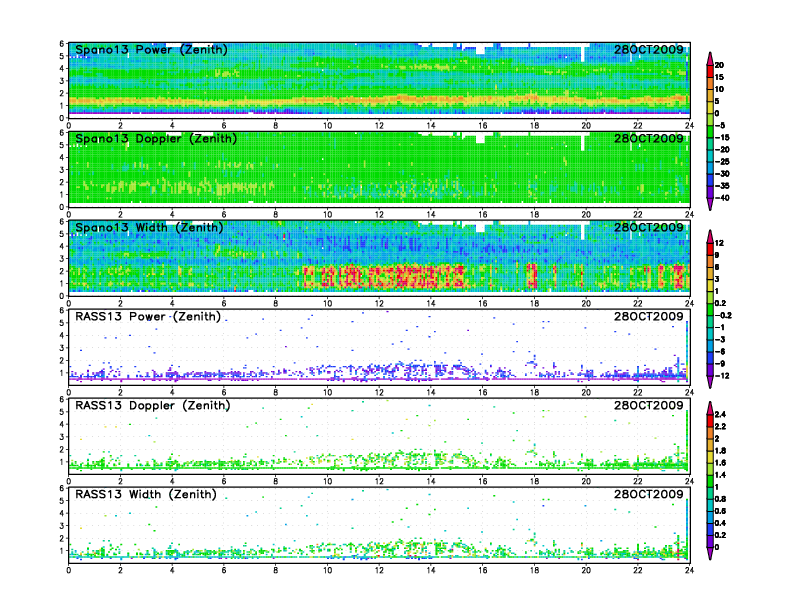Click the purple lower arrow of the top colorbar

pyautogui.click(x=710, y=204)
